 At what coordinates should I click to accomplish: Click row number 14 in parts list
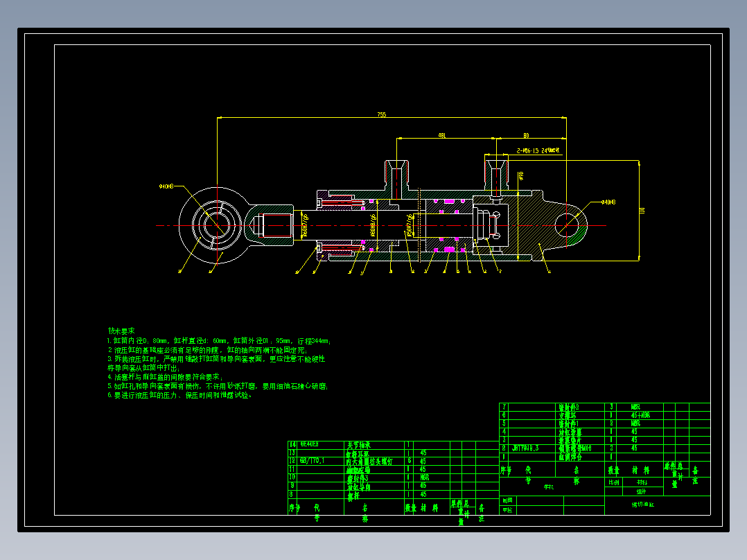[292, 444]
